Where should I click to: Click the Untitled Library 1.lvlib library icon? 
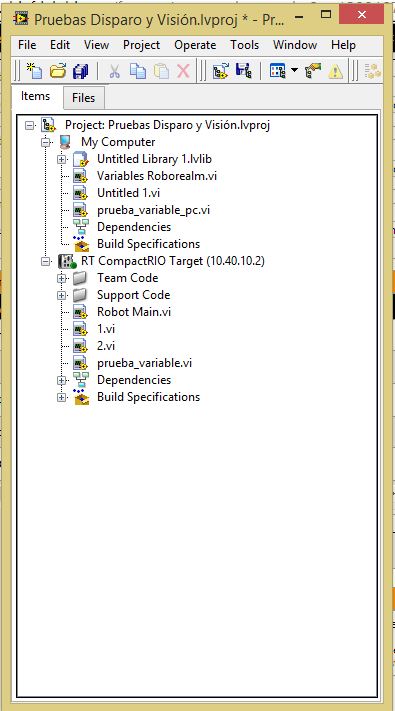click(80, 160)
